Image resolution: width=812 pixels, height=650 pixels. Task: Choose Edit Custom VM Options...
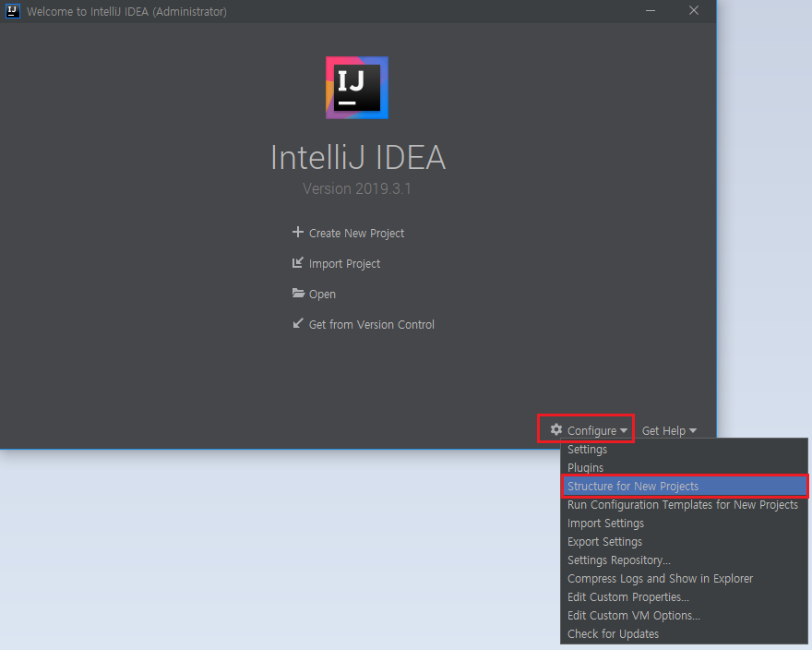click(684, 616)
